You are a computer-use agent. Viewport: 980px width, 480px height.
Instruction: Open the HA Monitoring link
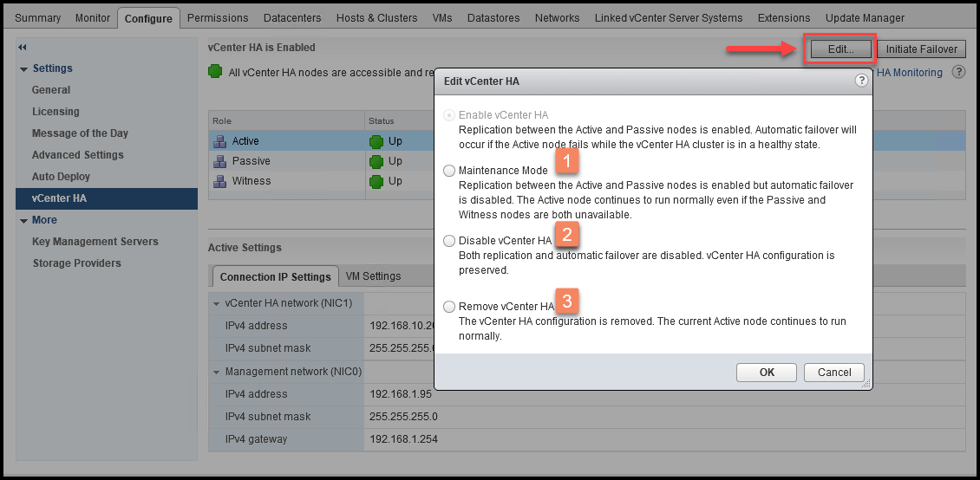910,73
